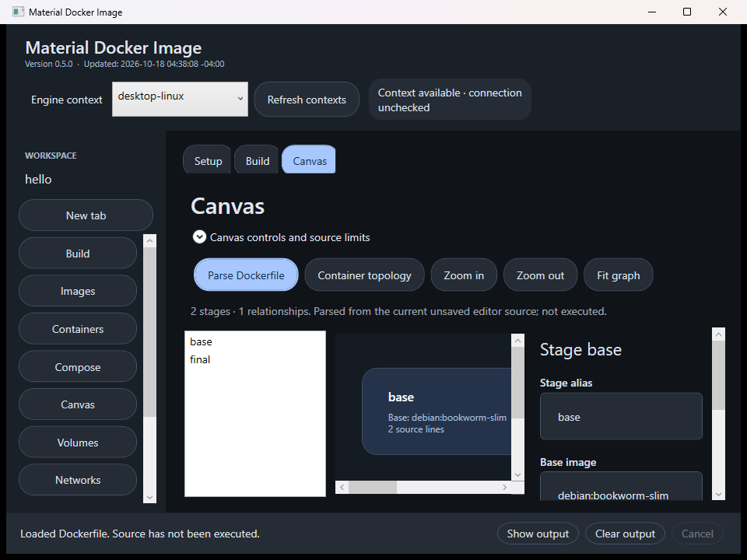Click the sidebar vertical scrollbar thumb
This screenshot has width=747, height=560.
149,332
